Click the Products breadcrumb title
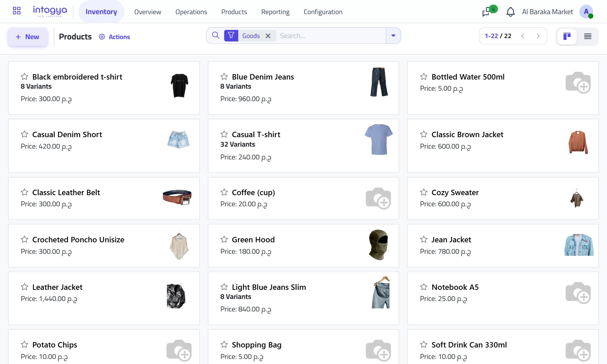The height and width of the screenshot is (364, 607). pos(75,36)
